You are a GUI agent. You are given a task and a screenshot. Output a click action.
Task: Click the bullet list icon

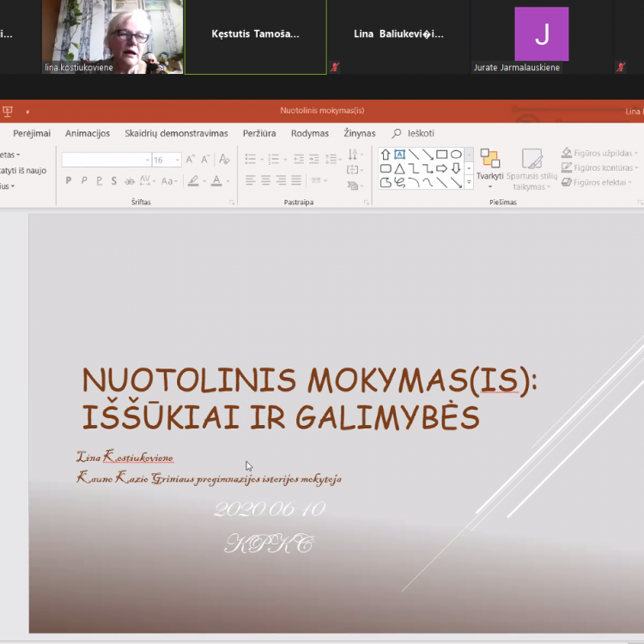click(251, 159)
